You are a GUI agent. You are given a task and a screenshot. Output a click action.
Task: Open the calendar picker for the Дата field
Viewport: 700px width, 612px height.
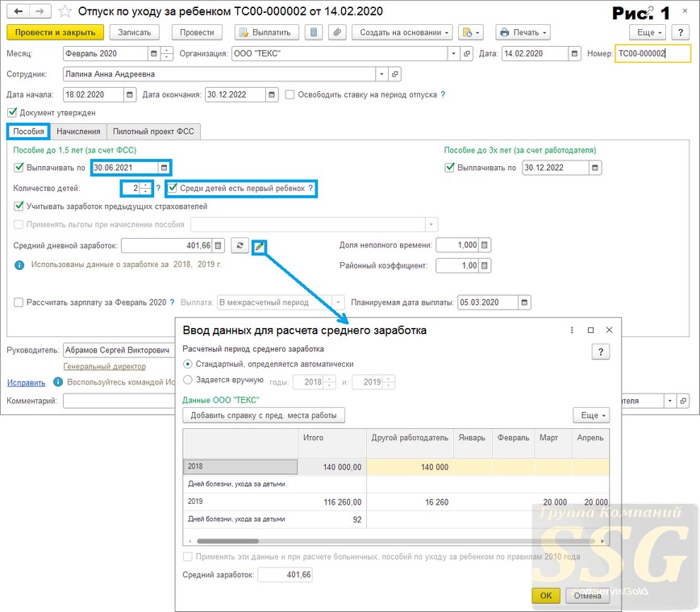coord(574,53)
